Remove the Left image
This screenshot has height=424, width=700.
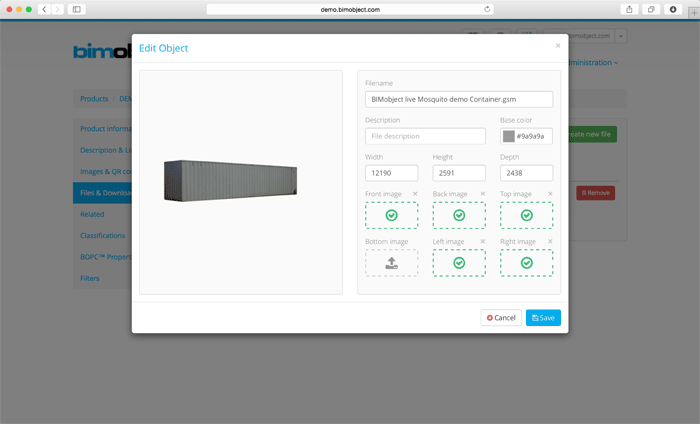pos(482,242)
